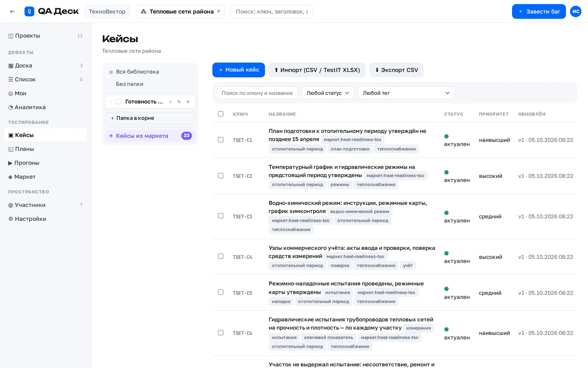
Task: Check the checkbox for case TSET-C2
Action: [x=220, y=176]
